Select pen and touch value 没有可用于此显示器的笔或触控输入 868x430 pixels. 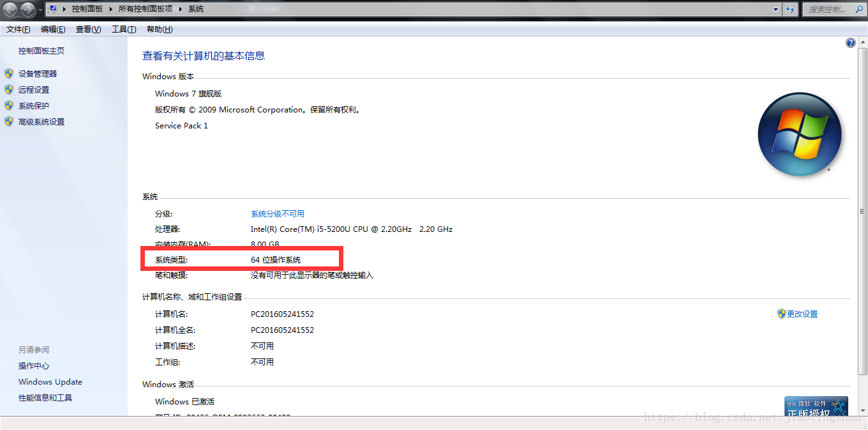(311, 275)
